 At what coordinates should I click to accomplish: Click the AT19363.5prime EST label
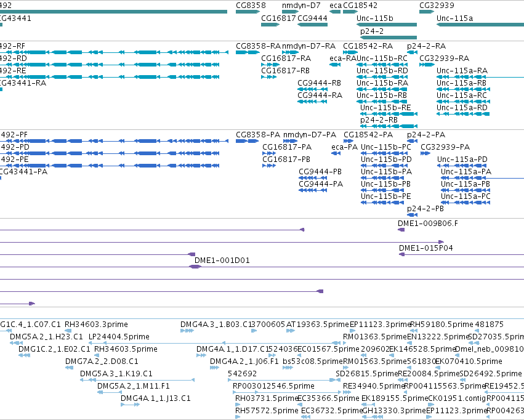[x=318, y=325]
